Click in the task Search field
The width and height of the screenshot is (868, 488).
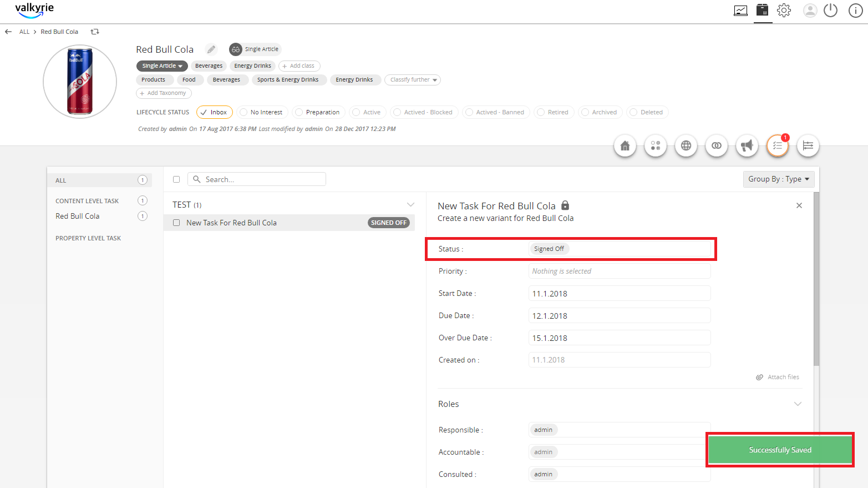(x=257, y=179)
